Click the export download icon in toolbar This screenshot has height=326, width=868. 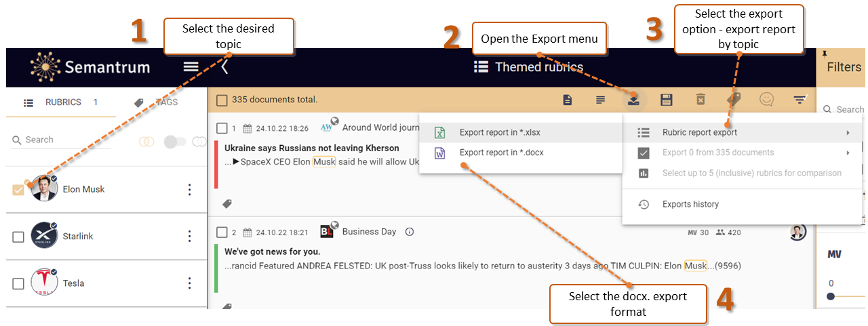click(633, 100)
